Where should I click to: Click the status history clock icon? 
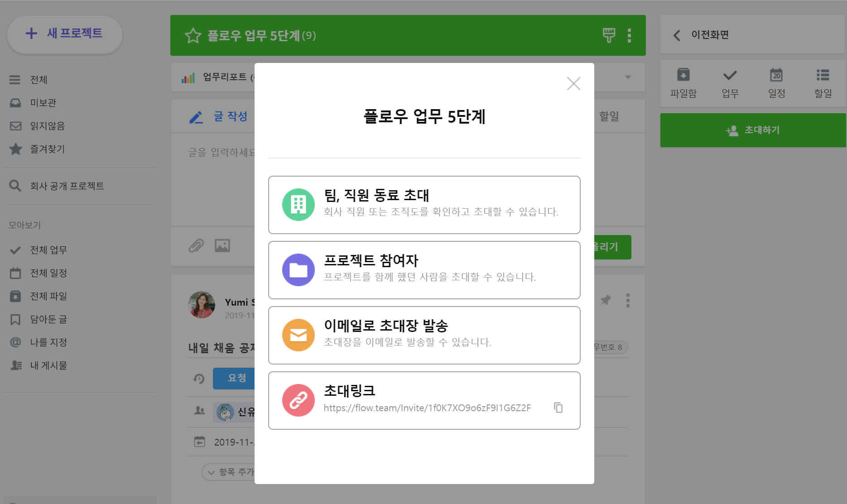tap(199, 379)
